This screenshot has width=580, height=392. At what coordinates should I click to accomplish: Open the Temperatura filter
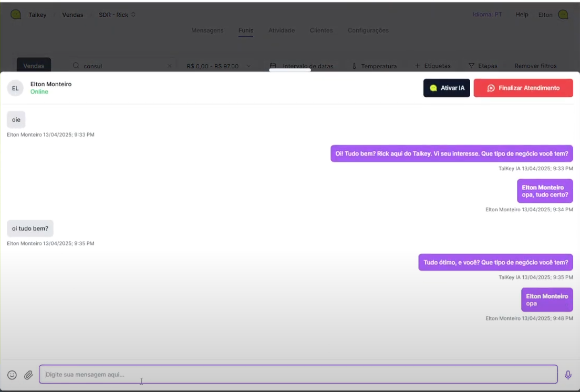[x=374, y=66]
